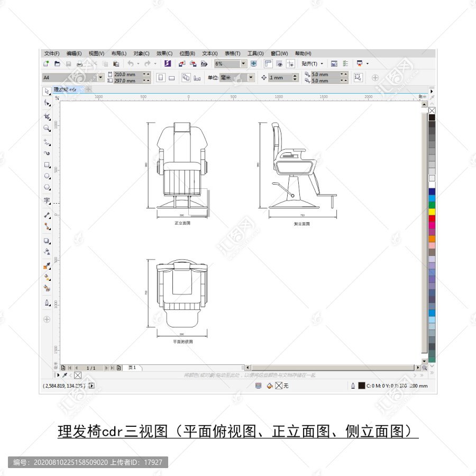Click the quick customize plus on toolbox
This screenshot has height=476, width=476.
click(47, 319)
